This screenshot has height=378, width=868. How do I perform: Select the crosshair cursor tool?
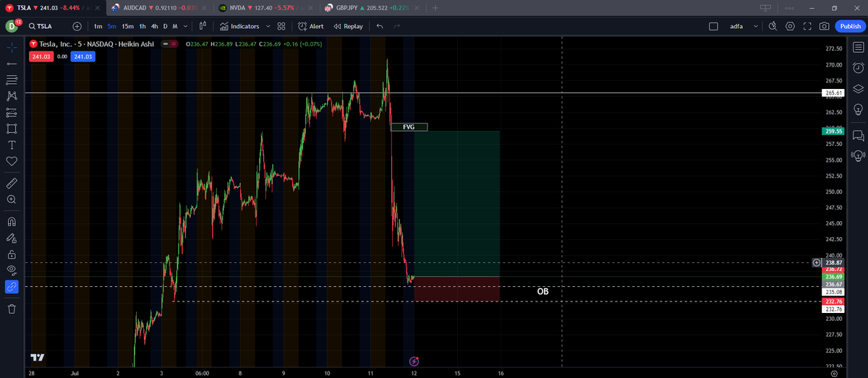12,48
